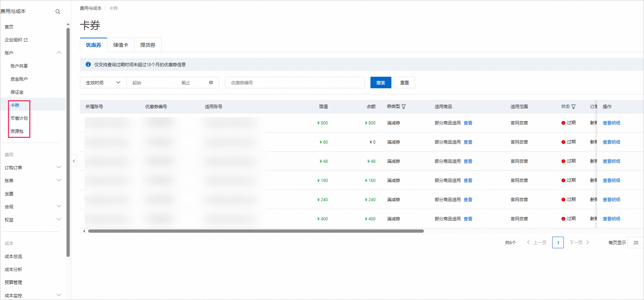This screenshot has height=300, width=644.
Task: Click the filter icon next to 券类型
Action: 404,106
